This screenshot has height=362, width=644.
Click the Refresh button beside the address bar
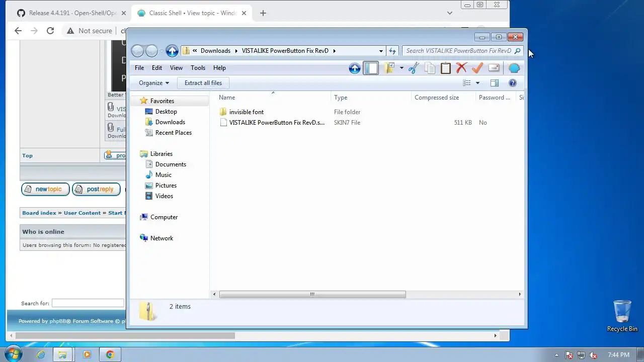tap(392, 51)
